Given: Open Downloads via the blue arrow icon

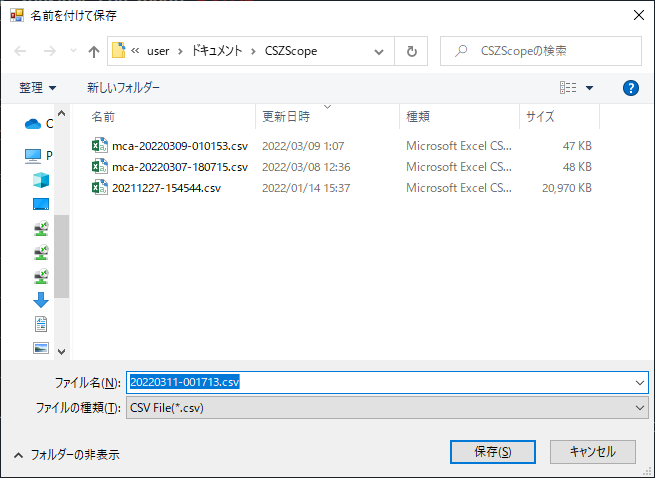Looking at the screenshot, I should click(x=41, y=300).
